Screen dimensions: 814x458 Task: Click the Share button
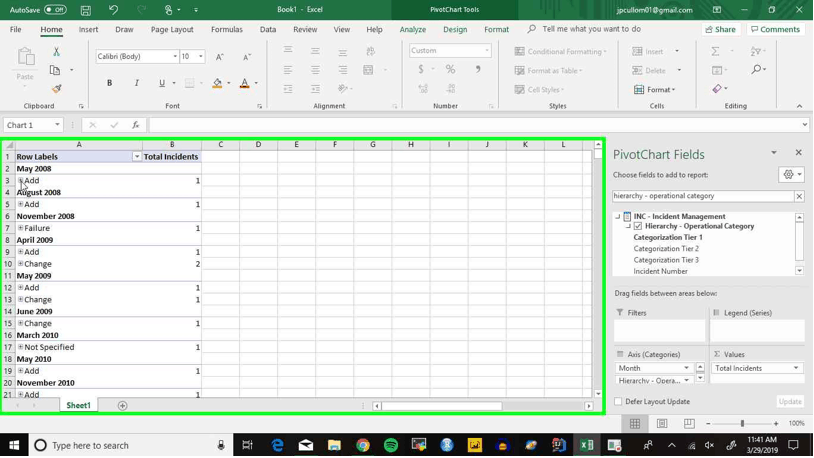click(721, 30)
